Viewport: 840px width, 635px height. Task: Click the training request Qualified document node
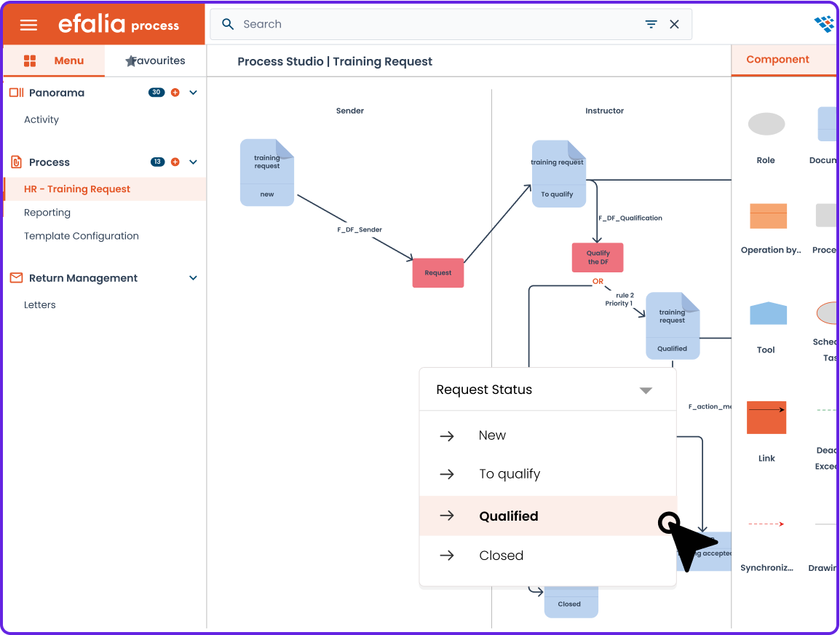[x=673, y=326]
